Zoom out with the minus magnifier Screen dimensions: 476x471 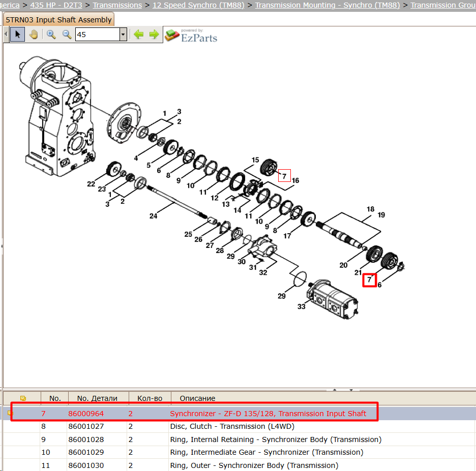coord(67,35)
